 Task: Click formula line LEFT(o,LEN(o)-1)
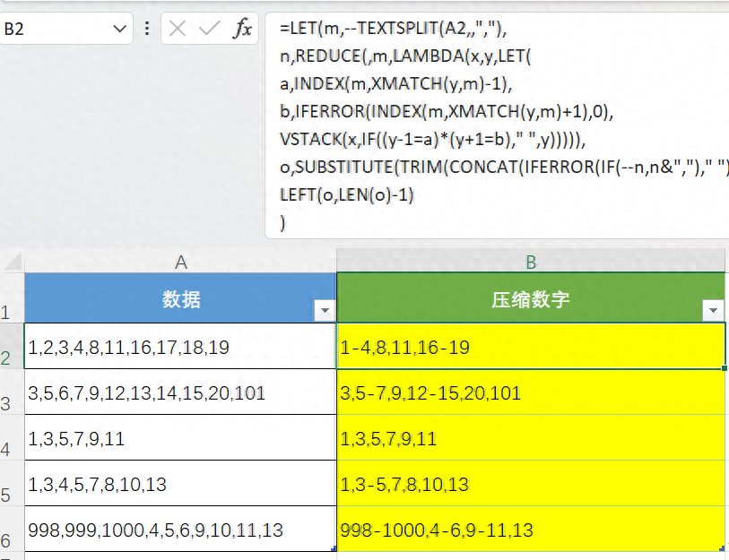(346, 194)
